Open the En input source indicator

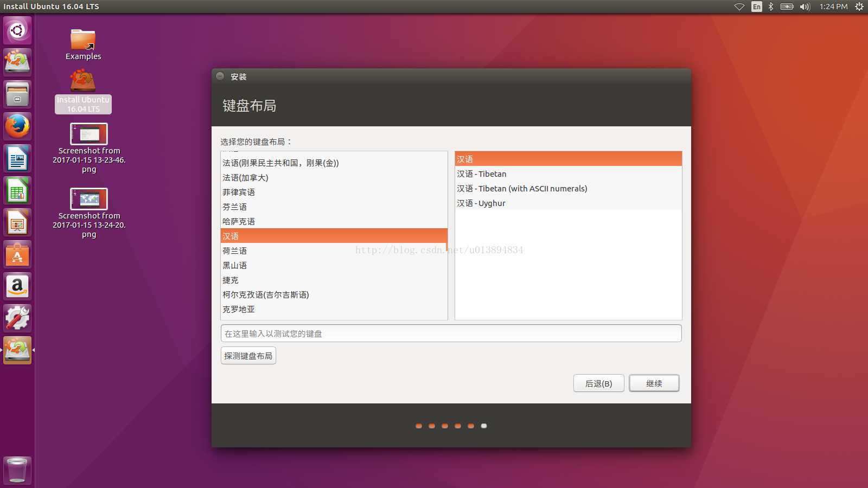[756, 7]
